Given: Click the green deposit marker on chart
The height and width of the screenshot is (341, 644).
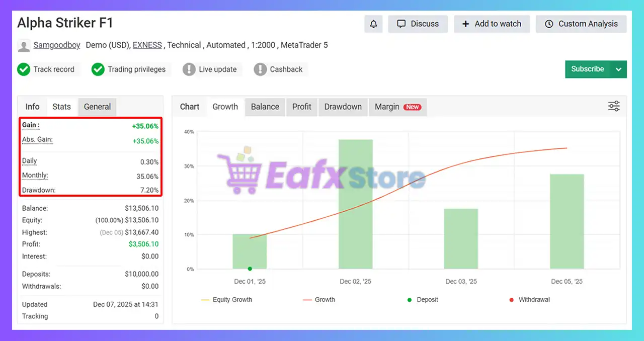Looking at the screenshot, I should pyautogui.click(x=250, y=269).
